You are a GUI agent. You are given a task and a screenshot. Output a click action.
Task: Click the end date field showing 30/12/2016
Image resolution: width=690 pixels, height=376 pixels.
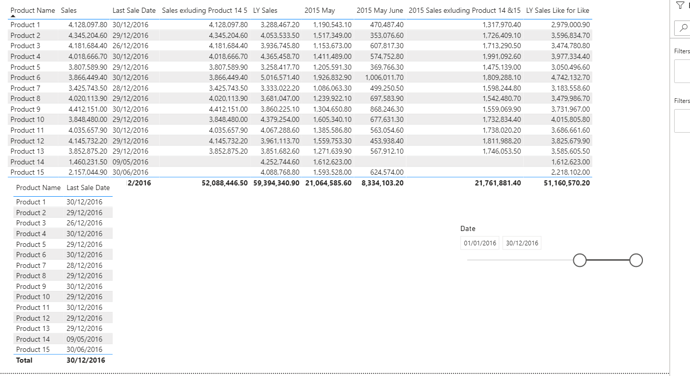tap(522, 243)
